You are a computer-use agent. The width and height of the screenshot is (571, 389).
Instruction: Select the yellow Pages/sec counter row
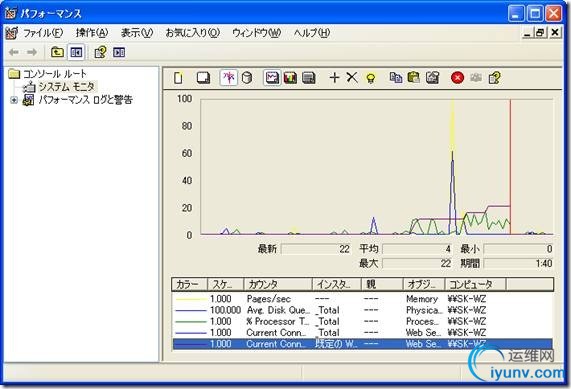click(x=362, y=299)
